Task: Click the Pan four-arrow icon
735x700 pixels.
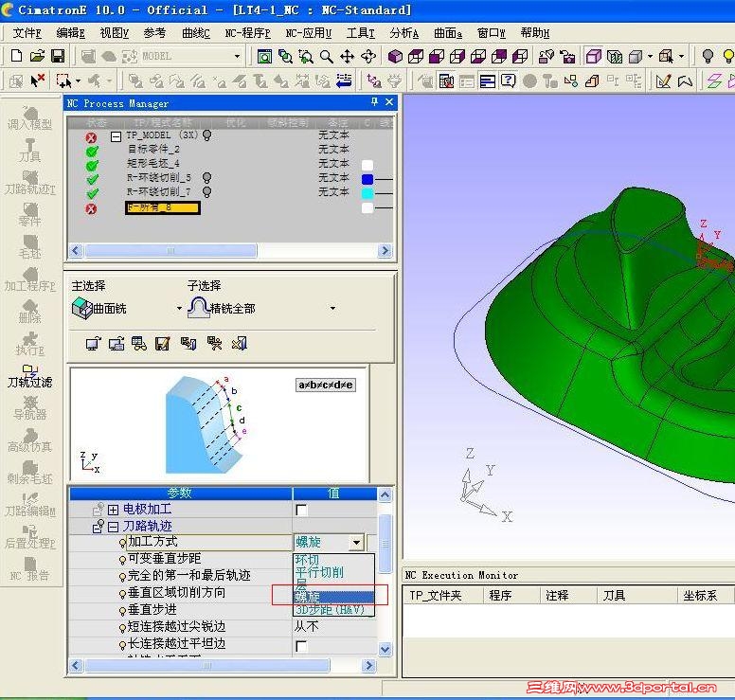Action: 347,57
